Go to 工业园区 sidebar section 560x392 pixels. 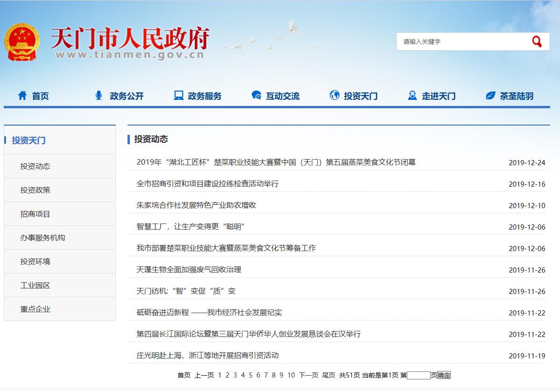pos(35,285)
